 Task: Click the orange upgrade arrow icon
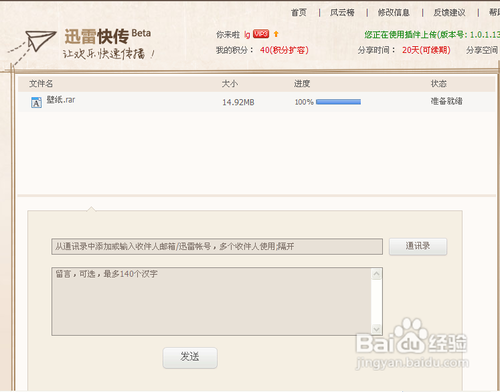[276, 34]
